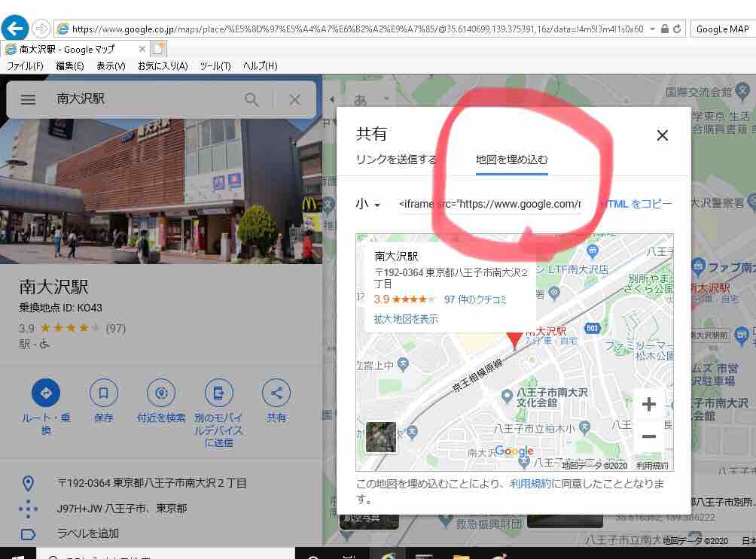Click the 別のモバイルデバイスに送信 icon

tap(218, 393)
